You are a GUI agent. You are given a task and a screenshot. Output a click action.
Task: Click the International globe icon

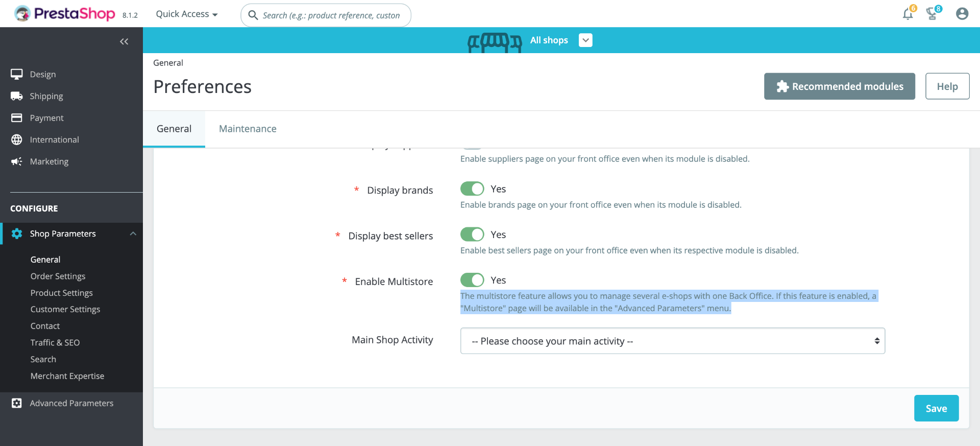(x=17, y=139)
